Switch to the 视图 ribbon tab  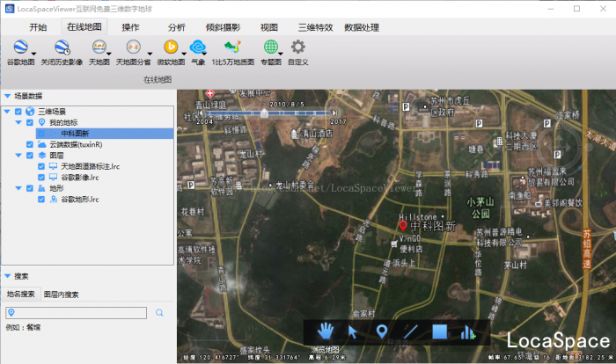pos(269,27)
